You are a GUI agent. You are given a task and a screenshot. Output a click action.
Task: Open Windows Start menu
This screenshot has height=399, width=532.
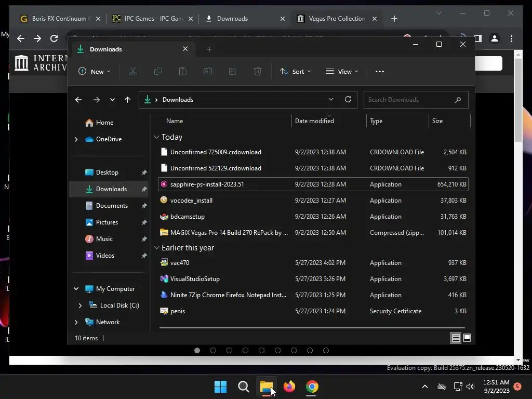coord(220,387)
